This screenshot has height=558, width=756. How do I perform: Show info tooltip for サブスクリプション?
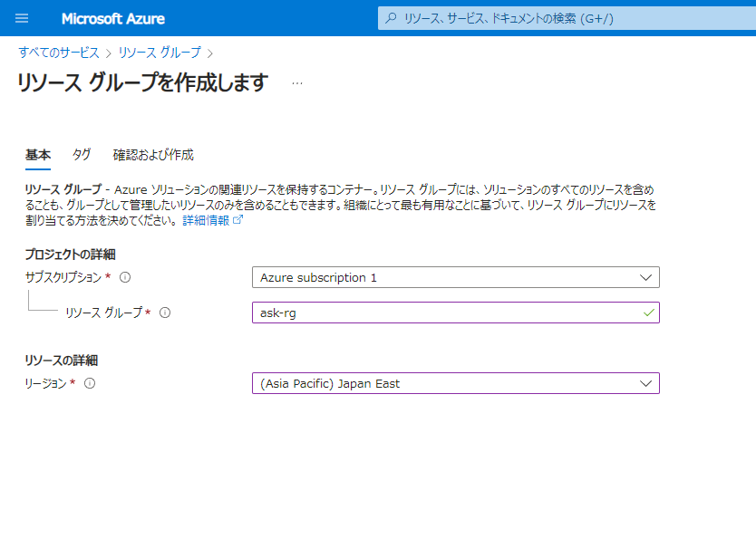125,277
